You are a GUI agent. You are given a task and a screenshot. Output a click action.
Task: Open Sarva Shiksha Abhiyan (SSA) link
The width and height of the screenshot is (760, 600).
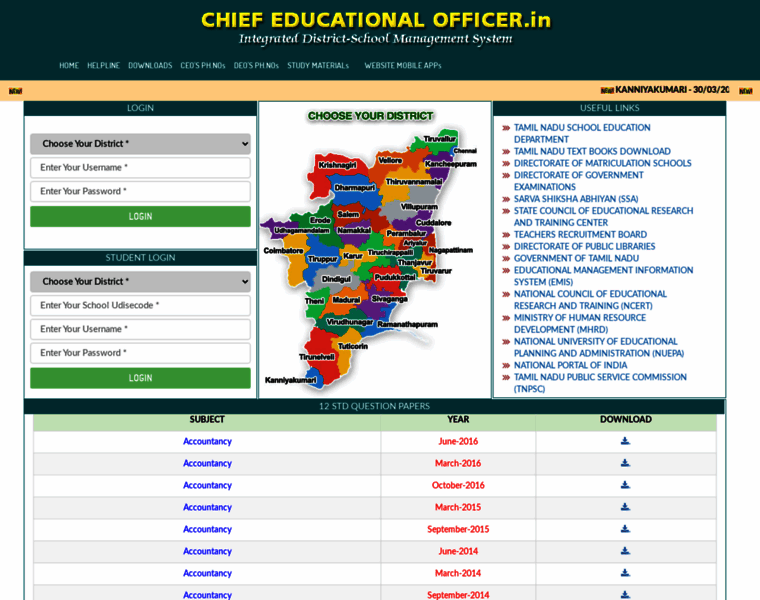click(x=576, y=199)
